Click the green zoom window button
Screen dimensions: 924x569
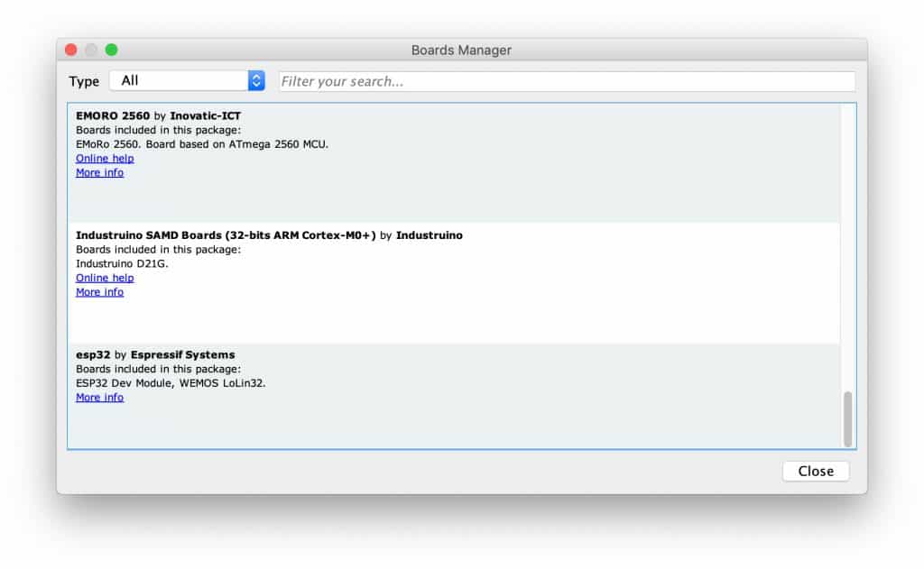pos(111,50)
